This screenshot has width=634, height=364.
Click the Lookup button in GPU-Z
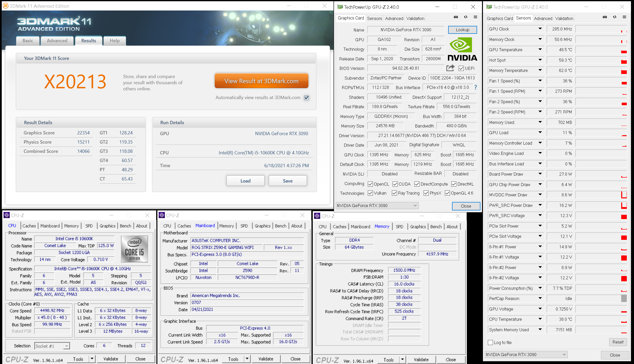pyautogui.click(x=463, y=30)
